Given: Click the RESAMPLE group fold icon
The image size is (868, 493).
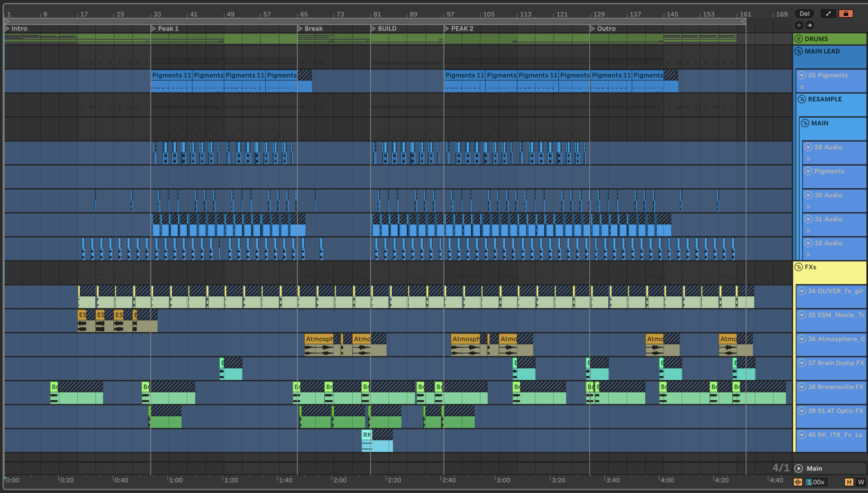Looking at the screenshot, I should [x=802, y=99].
